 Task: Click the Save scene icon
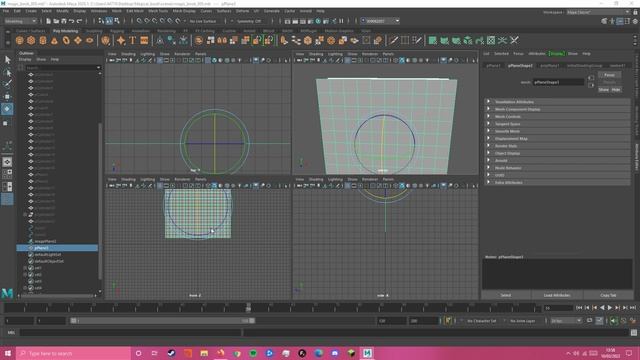point(64,21)
